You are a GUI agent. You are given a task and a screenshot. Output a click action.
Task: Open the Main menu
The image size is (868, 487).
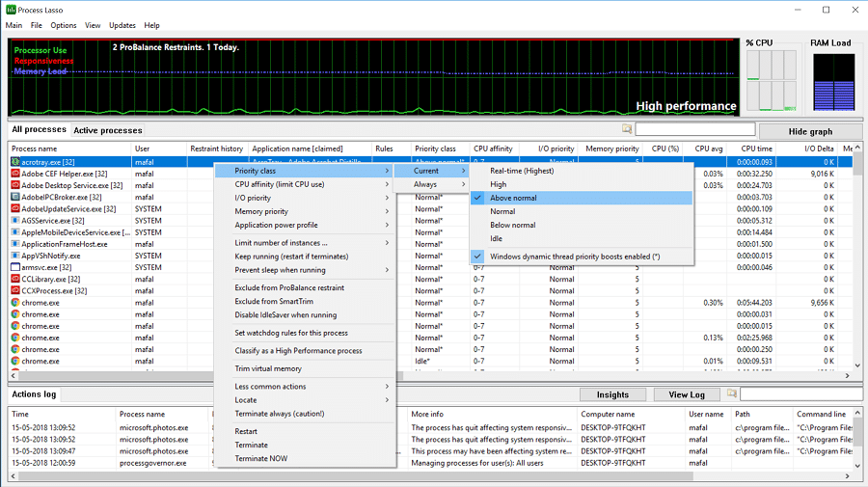pos(14,25)
